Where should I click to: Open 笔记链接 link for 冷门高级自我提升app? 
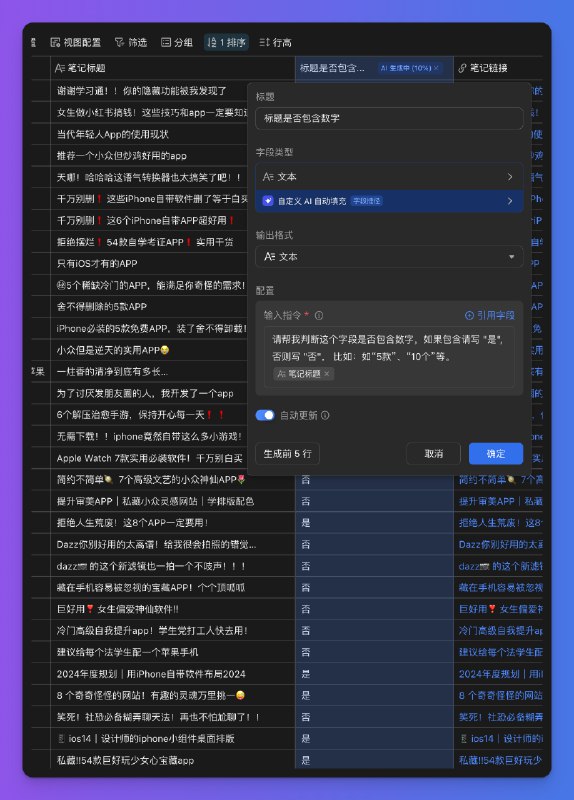(501, 631)
